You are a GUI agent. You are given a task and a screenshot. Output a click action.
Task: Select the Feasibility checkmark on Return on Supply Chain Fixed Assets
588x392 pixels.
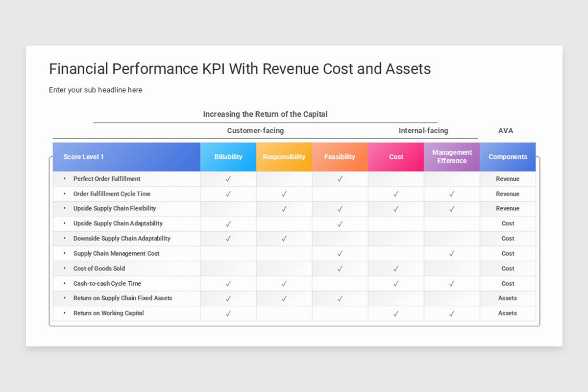point(340,298)
